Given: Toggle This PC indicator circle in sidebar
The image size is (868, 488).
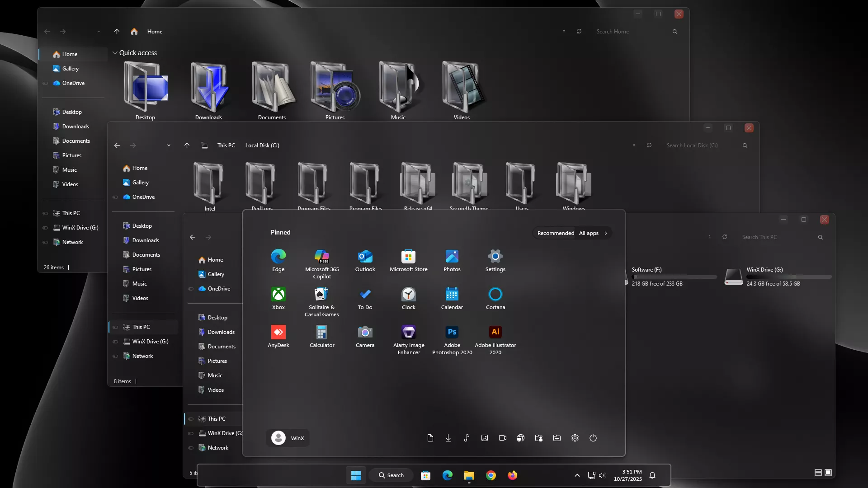Looking at the screenshot, I should coord(45,213).
